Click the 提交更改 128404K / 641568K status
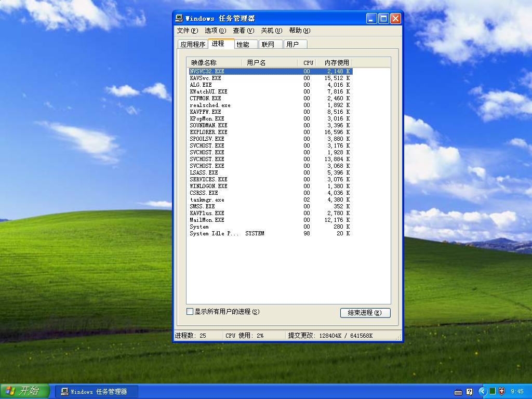Image resolution: width=532 pixels, height=399 pixels. pyautogui.click(x=330, y=336)
